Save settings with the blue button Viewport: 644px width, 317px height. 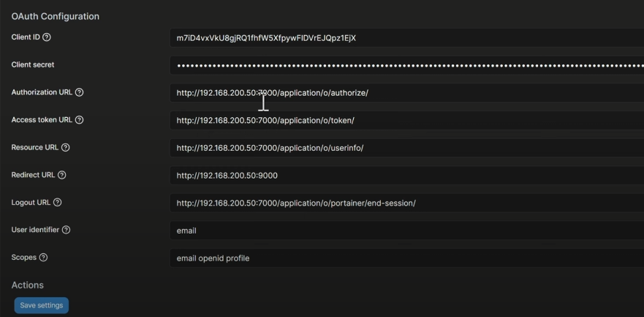[42, 305]
